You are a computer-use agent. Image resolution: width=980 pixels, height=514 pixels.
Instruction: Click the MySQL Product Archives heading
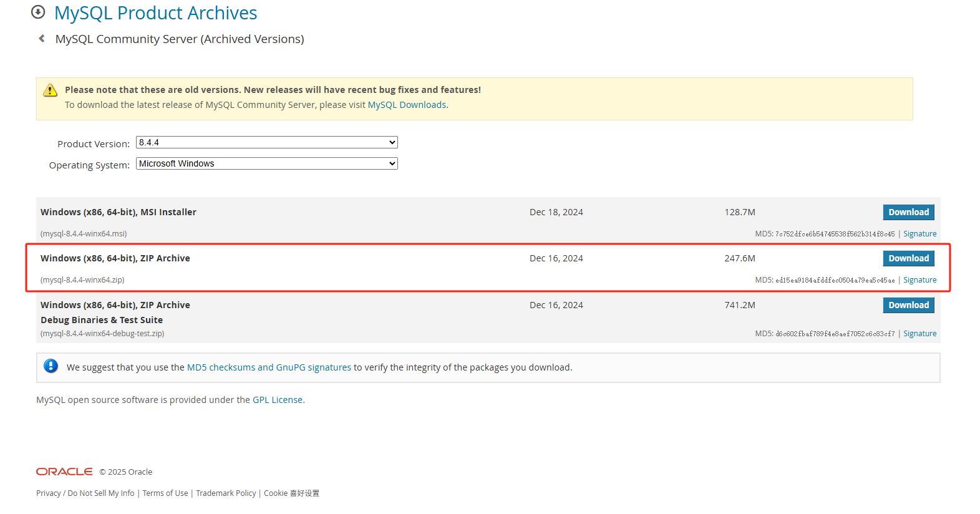[x=155, y=12]
